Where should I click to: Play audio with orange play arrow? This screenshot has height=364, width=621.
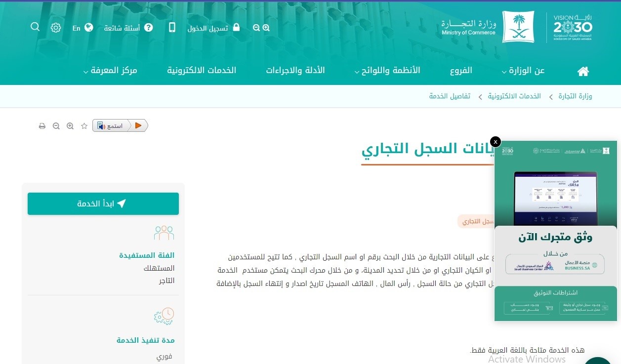click(x=138, y=126)
